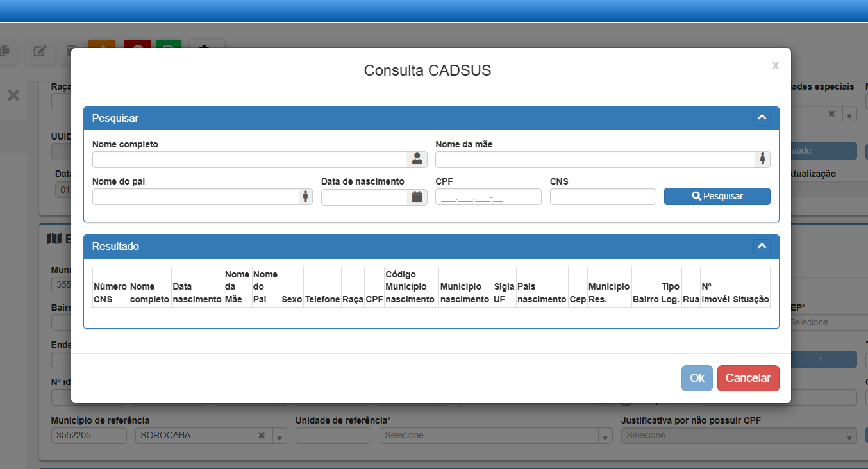
Task: Close the Consulta CADSUS dialog with the x
Action: click(x=776, y=65)
